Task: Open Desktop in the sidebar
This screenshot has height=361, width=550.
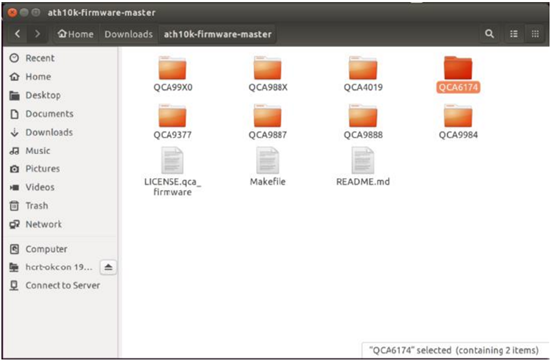Action: tap(59, 95)
